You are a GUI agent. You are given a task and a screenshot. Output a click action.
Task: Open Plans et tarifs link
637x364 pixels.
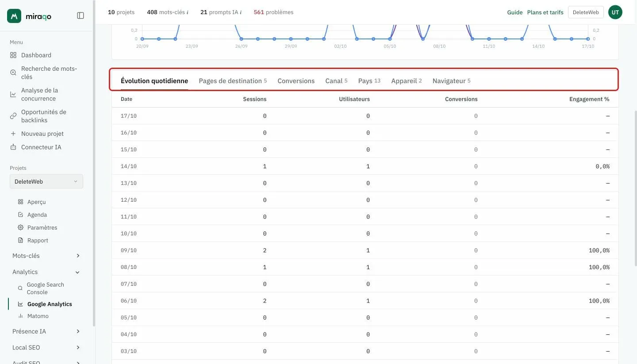coord(545,12)
